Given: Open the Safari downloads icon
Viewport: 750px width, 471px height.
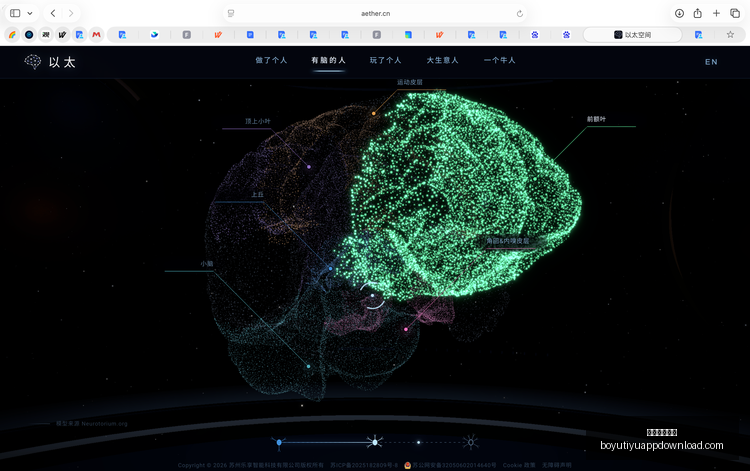Looking at the screenshot, I should (679, 13).
